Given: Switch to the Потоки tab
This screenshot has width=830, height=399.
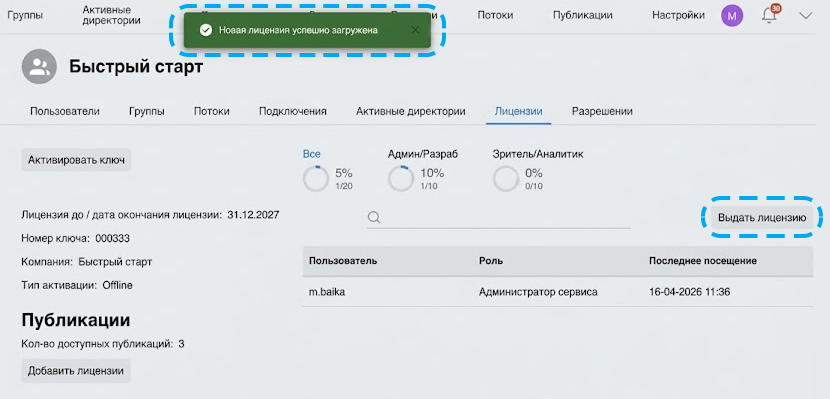Looking at the screenshot, I should point(211,111).
